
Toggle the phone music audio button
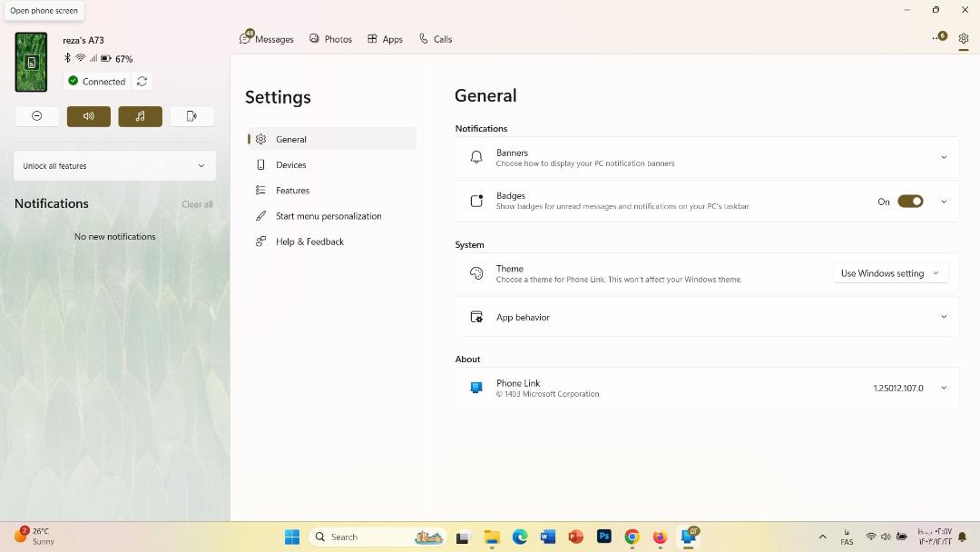click(x=140, y=116)
